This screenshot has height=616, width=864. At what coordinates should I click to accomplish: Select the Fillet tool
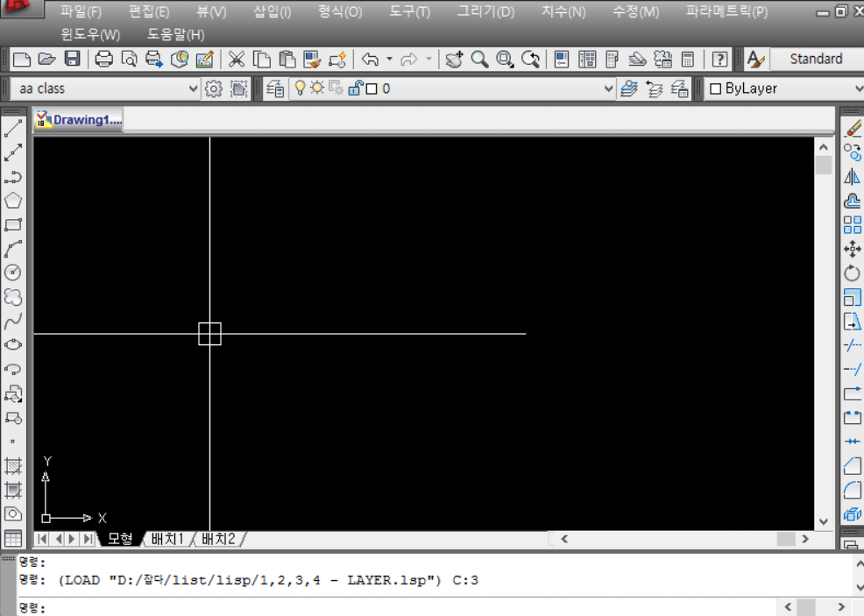[853, 490]
